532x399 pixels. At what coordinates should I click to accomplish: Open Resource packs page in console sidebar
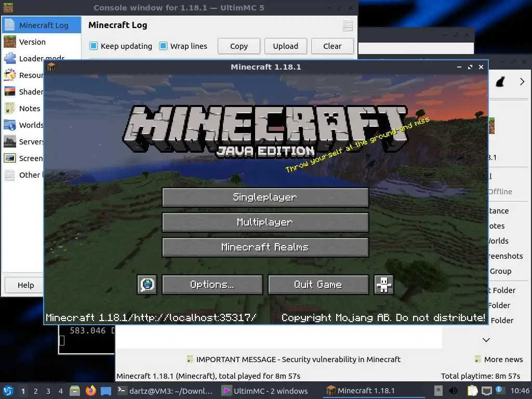(x=23, y=75)
